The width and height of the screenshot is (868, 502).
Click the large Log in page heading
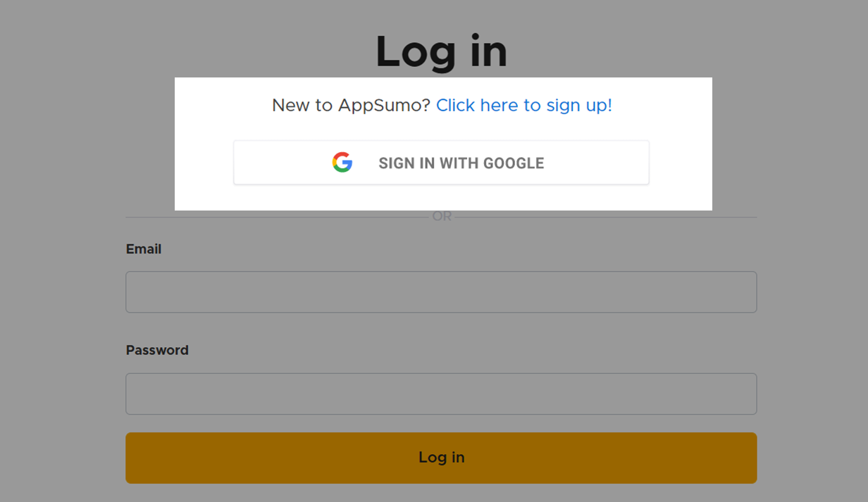(441, 52)
